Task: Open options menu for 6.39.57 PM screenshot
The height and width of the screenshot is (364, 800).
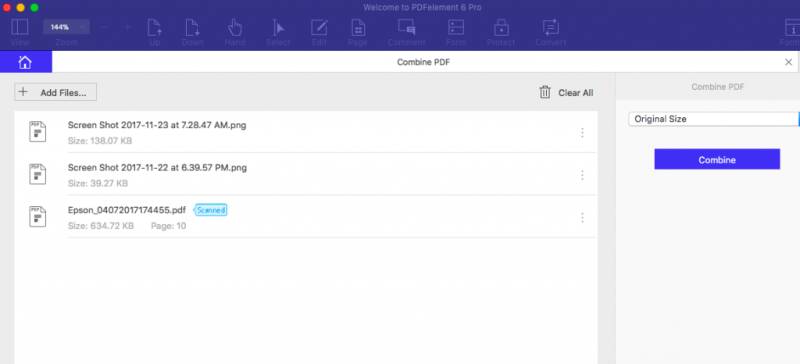Action: [x=582, y=175]
